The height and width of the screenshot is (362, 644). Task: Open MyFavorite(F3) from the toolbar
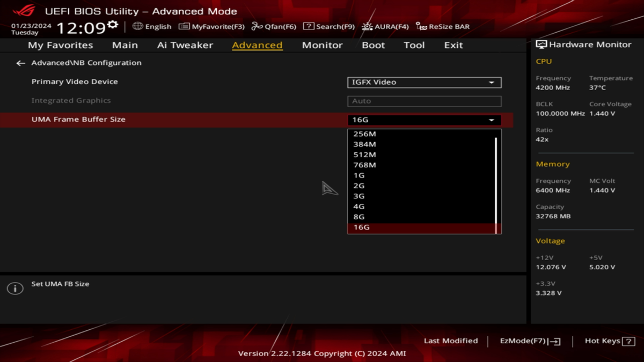coord(211,26)
